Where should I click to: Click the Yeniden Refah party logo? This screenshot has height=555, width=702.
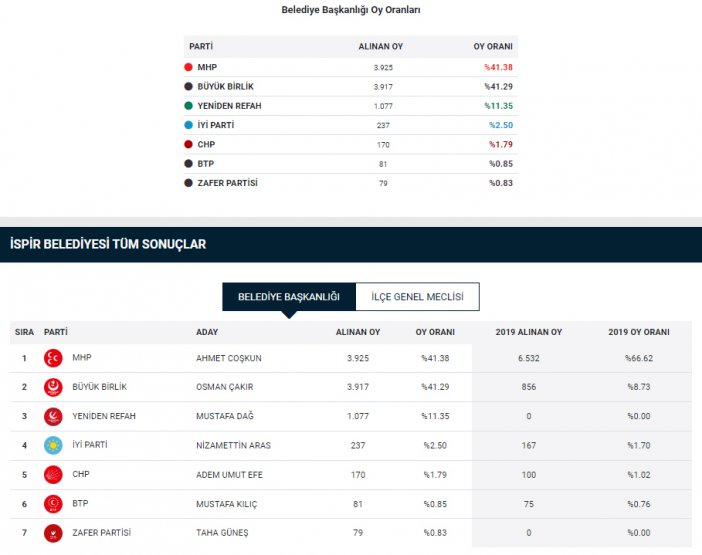tap(53, 416)
